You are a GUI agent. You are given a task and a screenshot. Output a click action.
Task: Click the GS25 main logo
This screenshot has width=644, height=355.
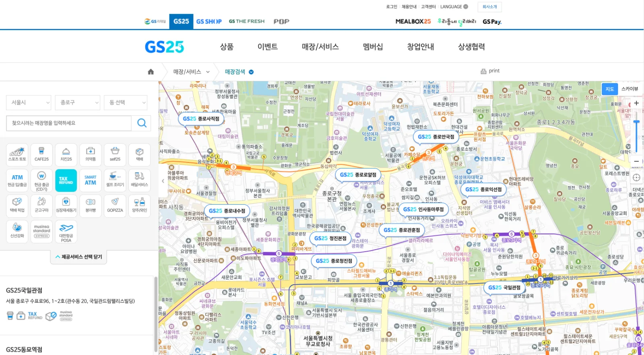tap(164, 47)
